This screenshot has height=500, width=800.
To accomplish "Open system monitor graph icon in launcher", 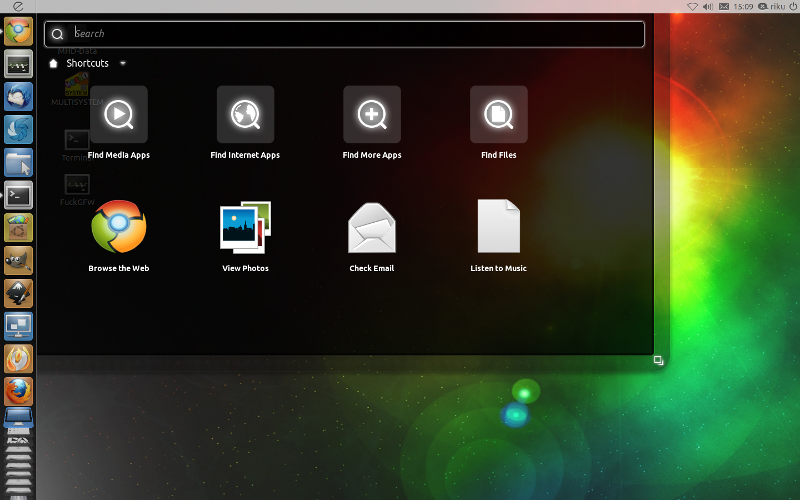I will point(19,64).
